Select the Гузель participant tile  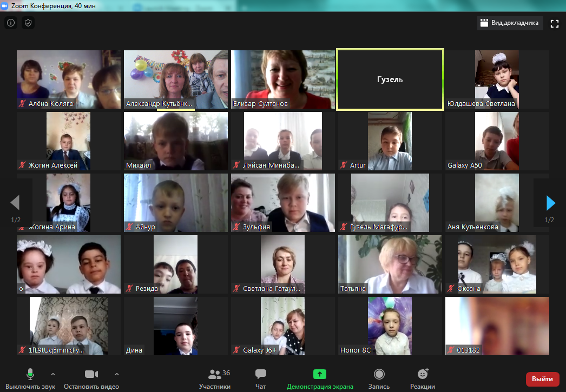(390, 79)
